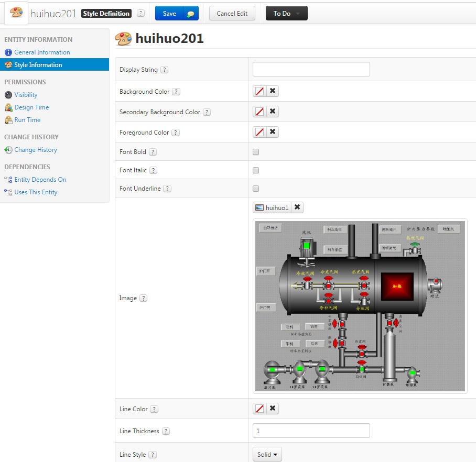
Task: Open help icon next to Line Color
Action: pyautogui.click(x=154, y=409)
